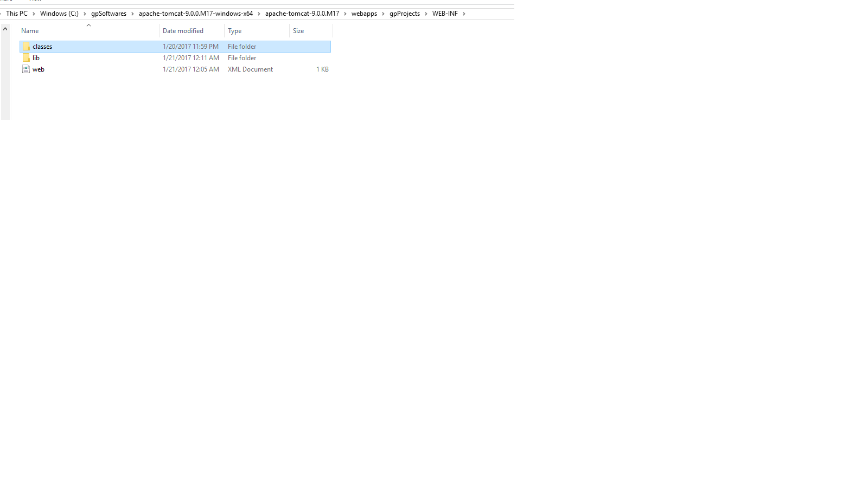This screenshot has width=868, height=488.
Task: Sort files by the Name column
Action: click(x=30, y=31)
